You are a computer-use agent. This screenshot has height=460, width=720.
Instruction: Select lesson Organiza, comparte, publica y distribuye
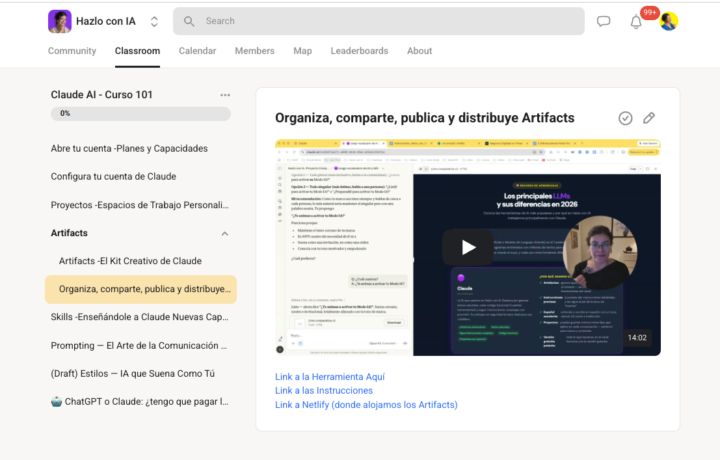point(141,289)
